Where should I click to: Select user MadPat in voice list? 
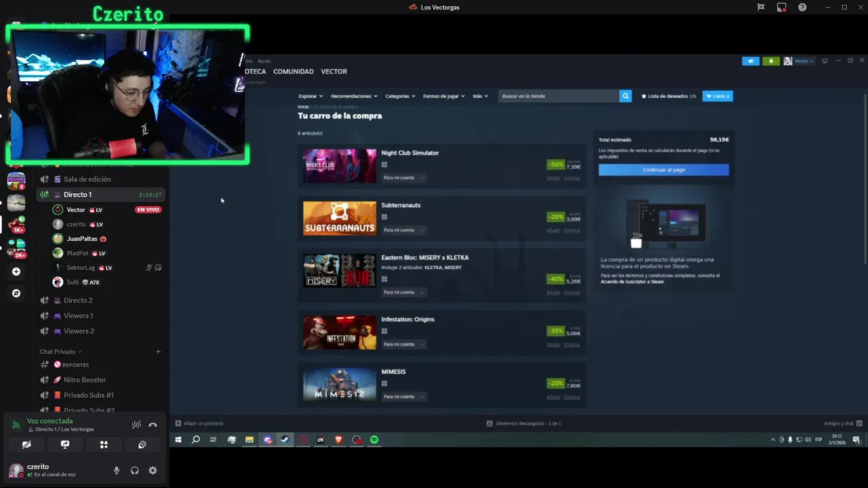coord(79,253)
